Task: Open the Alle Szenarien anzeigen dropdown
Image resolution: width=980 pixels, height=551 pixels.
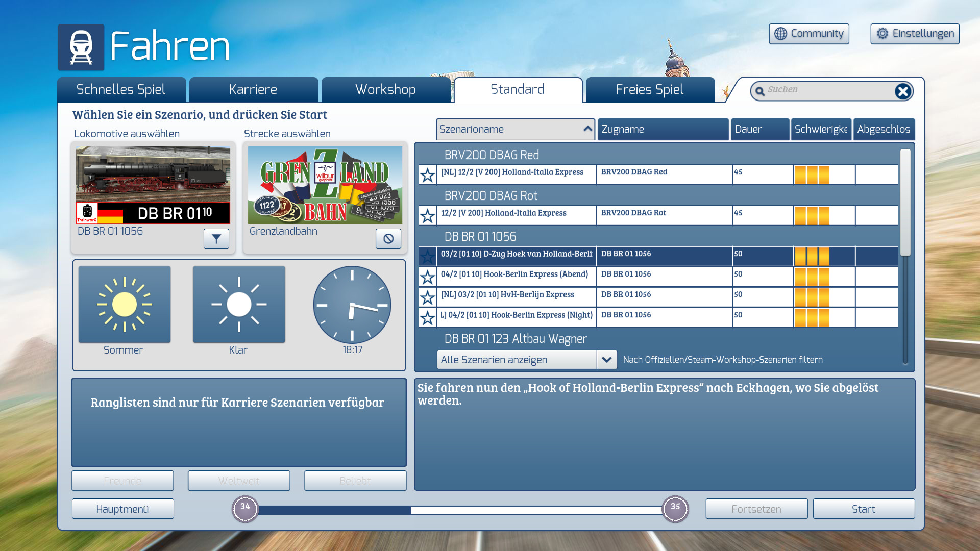Action: coord(606,360)
